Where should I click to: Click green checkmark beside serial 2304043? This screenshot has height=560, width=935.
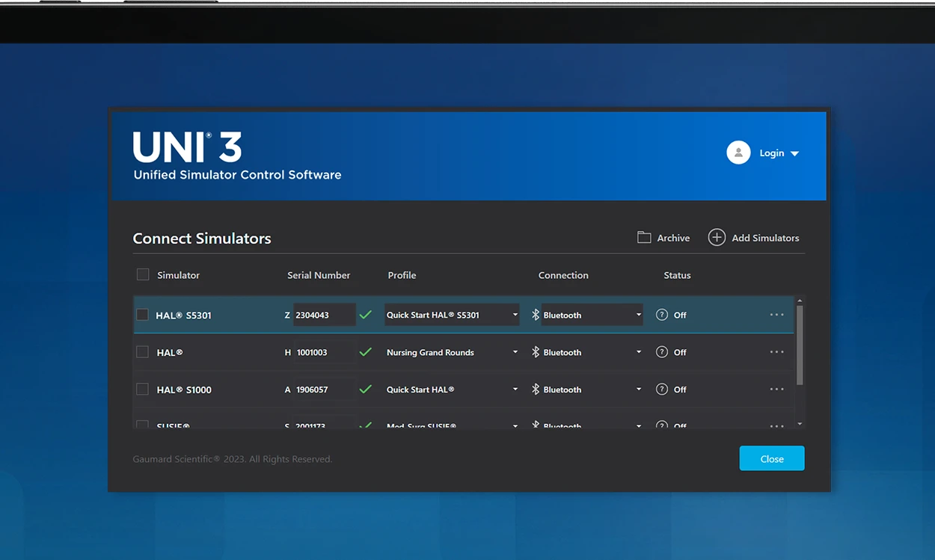coord(365,315)
